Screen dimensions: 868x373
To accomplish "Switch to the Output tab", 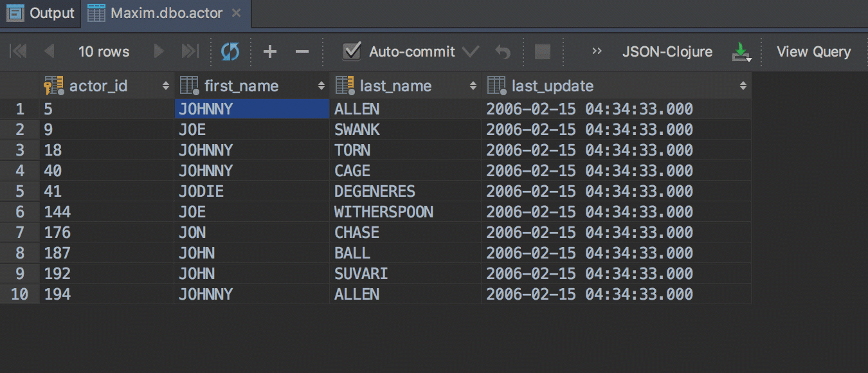I will 41,13.
